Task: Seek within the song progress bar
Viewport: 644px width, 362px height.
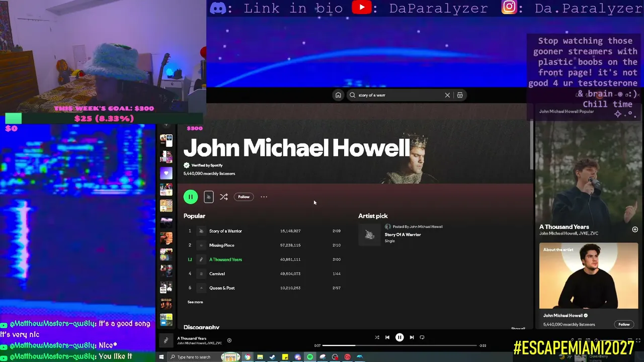Action: coord(399,346)
